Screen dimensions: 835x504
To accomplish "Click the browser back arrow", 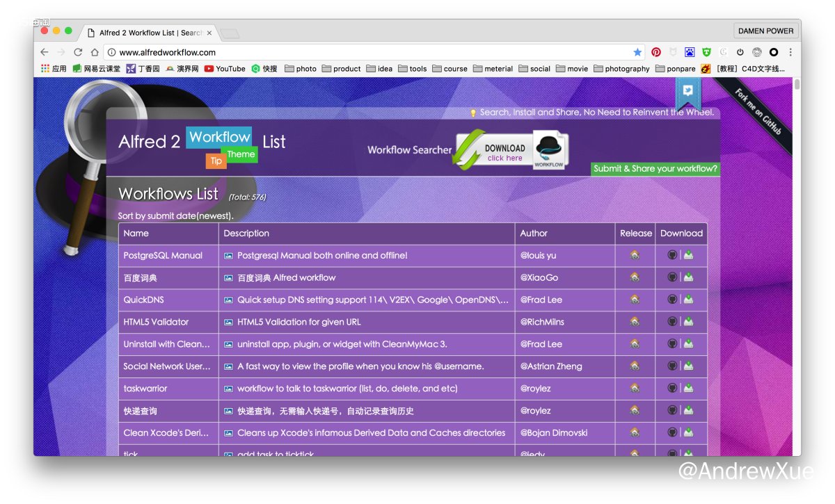I will click(45, 52).
